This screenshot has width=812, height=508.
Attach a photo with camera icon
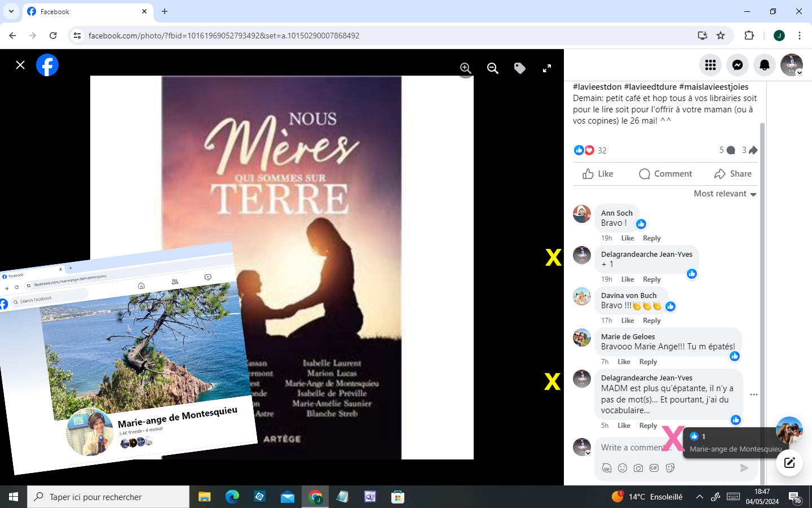pyautogui.click(x=638, y=468)
